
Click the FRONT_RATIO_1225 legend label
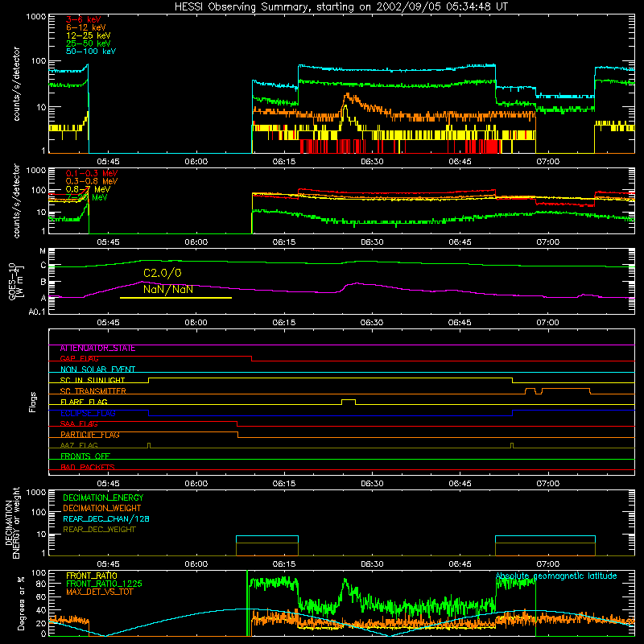pos(105,584)
